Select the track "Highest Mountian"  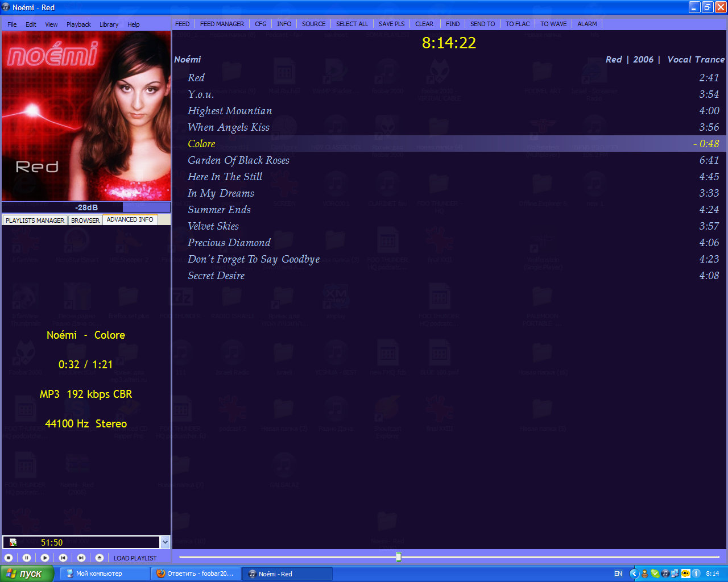(449, 111)
